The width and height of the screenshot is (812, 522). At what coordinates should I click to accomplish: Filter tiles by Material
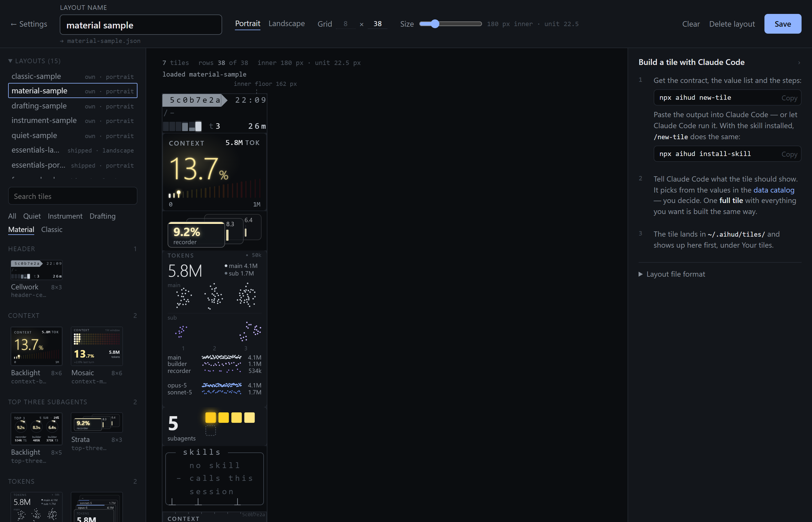(x=21, y=229)
